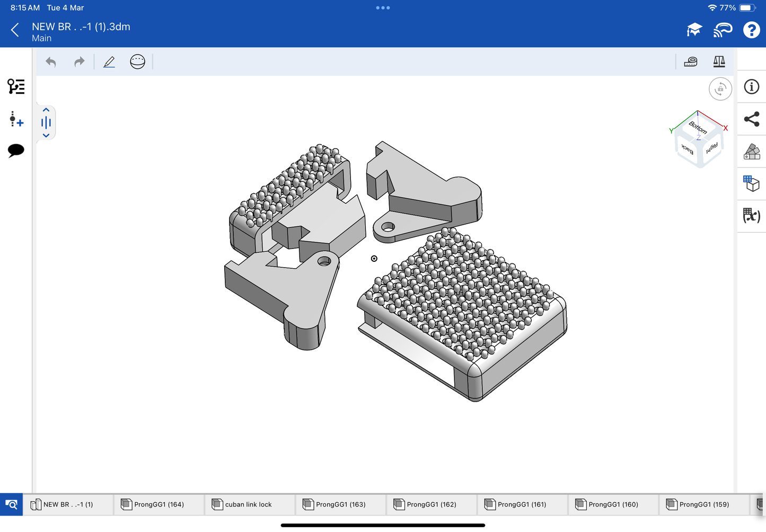The image size is (766, 532).
Task: Open the Measure tool
Action: coord(690,62)
